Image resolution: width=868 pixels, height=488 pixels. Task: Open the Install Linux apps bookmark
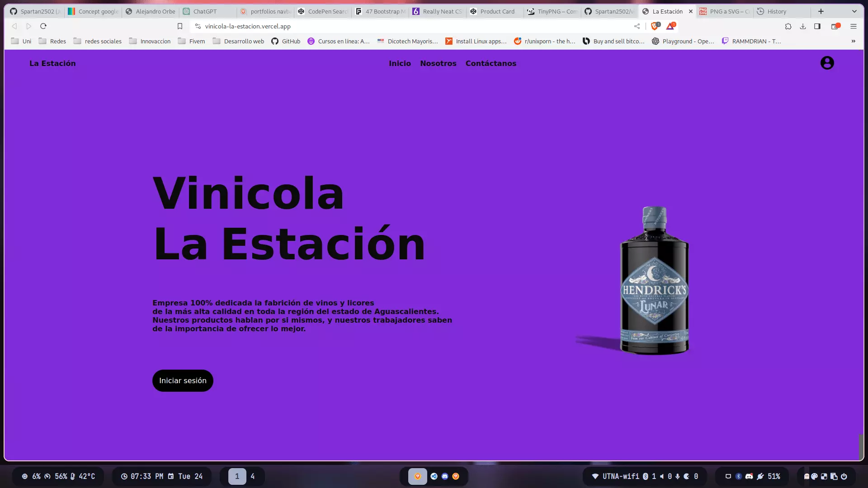pos(476,41)
